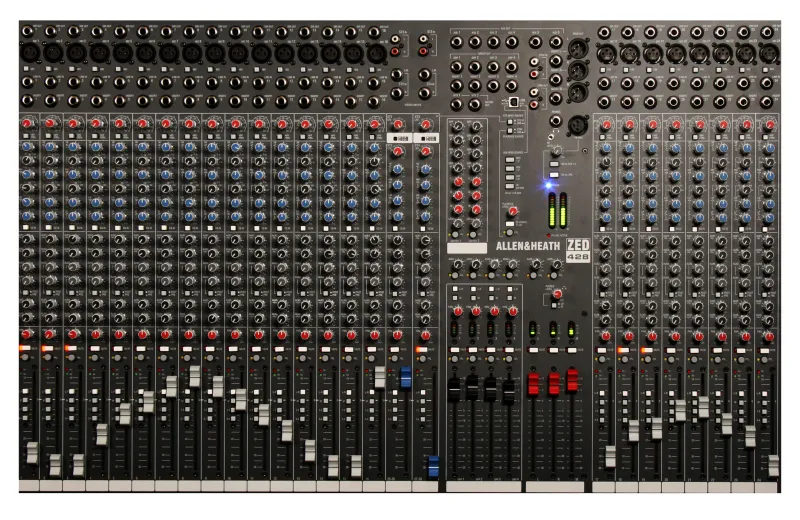Click channel 1 red gain knob
This screenshot has width=800, height=520.
point(27,123)
